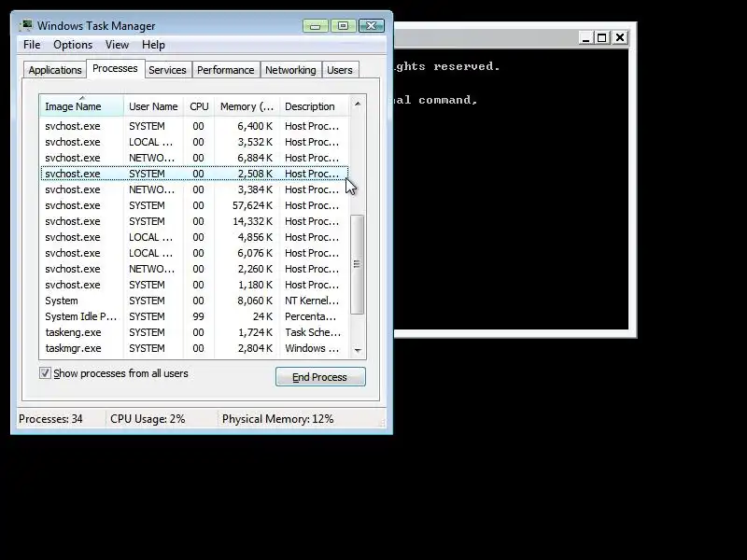This screenshot has height=560, width=747.
Task: Open the File menu
Action: click(32, 45)
